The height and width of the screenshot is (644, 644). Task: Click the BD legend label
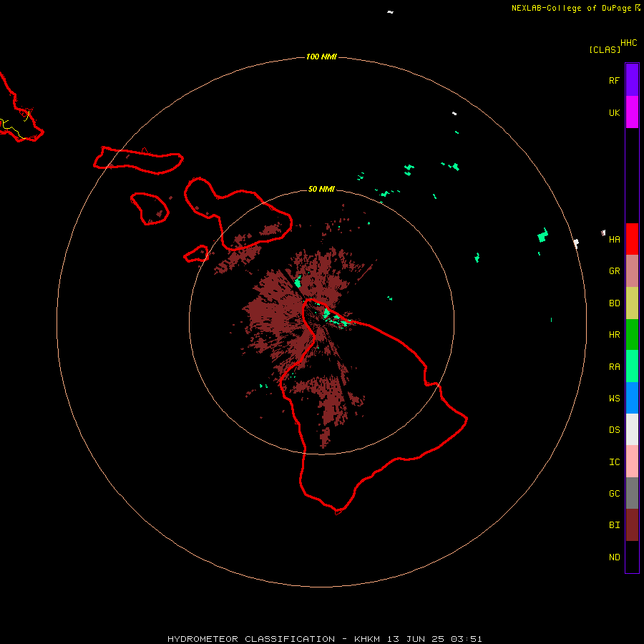tap(614, 303)
